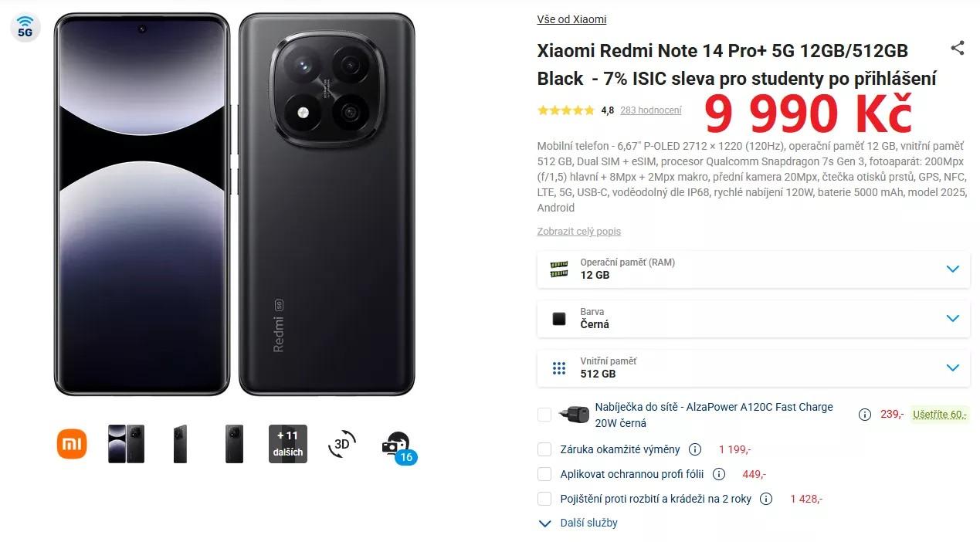Show the +11 další photos thumbnail
This screenshot has height=542, width=980.
(287, 444)
